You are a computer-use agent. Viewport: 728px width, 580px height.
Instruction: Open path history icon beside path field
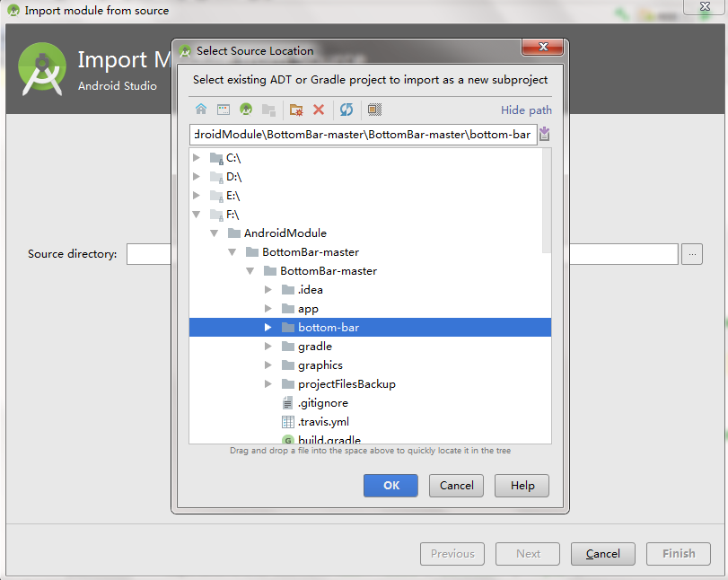click(544, 134)
